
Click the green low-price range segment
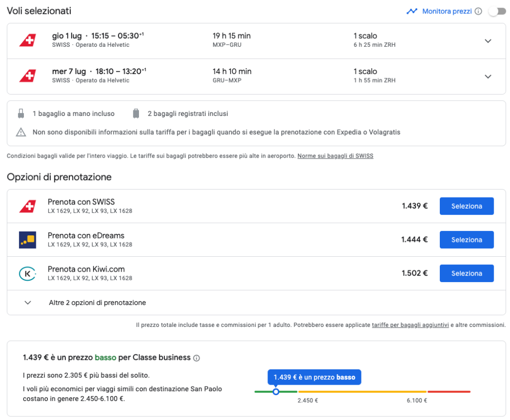(x=276, y=392)
